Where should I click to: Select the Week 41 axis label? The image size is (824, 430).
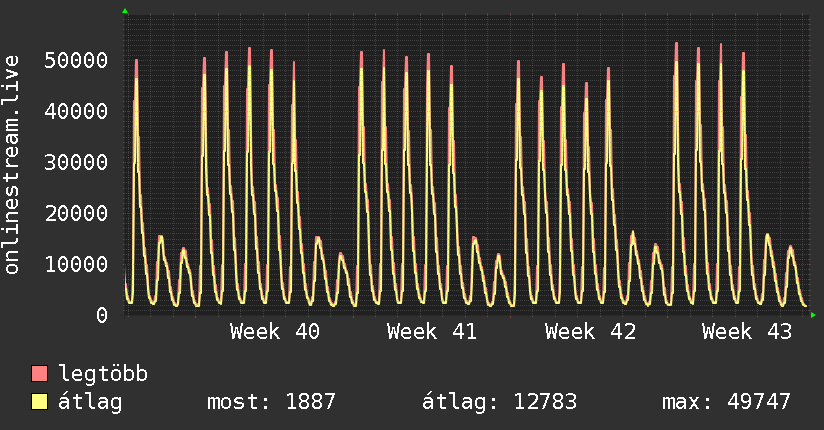point(432,332)
